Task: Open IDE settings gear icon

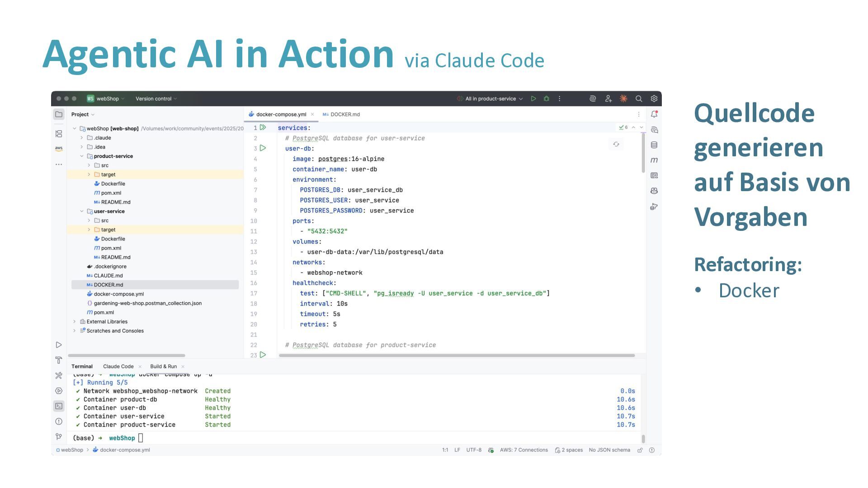Action: click(x=654, y=99)
